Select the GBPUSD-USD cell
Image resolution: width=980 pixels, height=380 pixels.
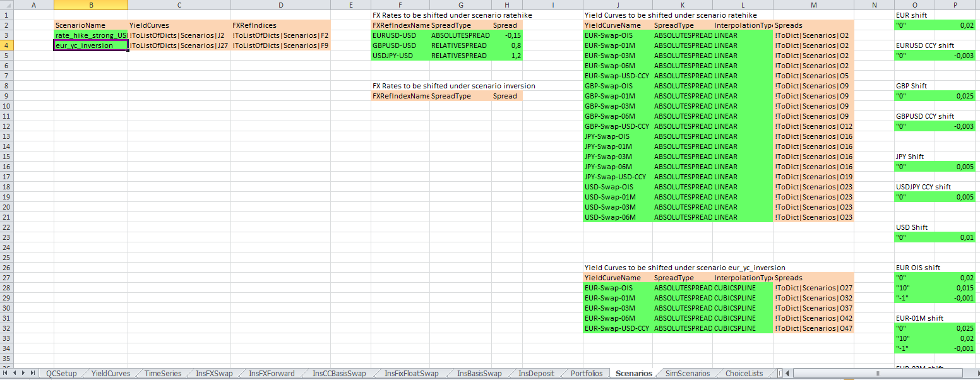[x=400, y=45]
